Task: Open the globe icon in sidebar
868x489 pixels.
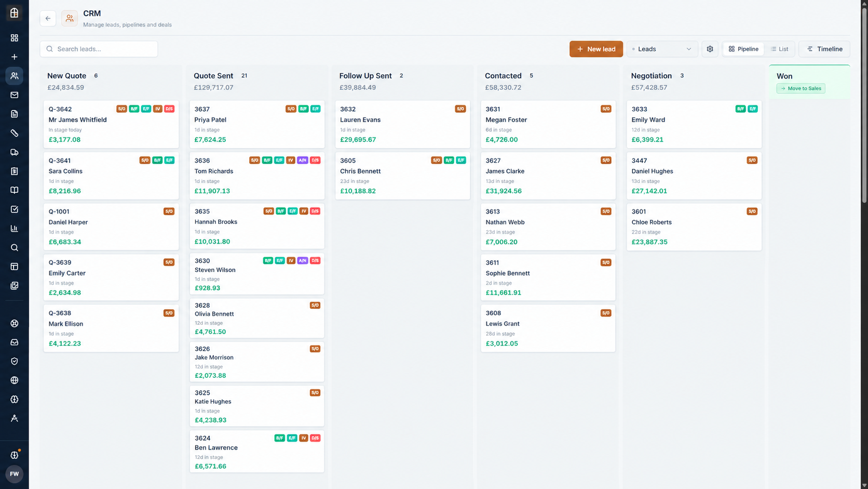Action: [15, 380]
